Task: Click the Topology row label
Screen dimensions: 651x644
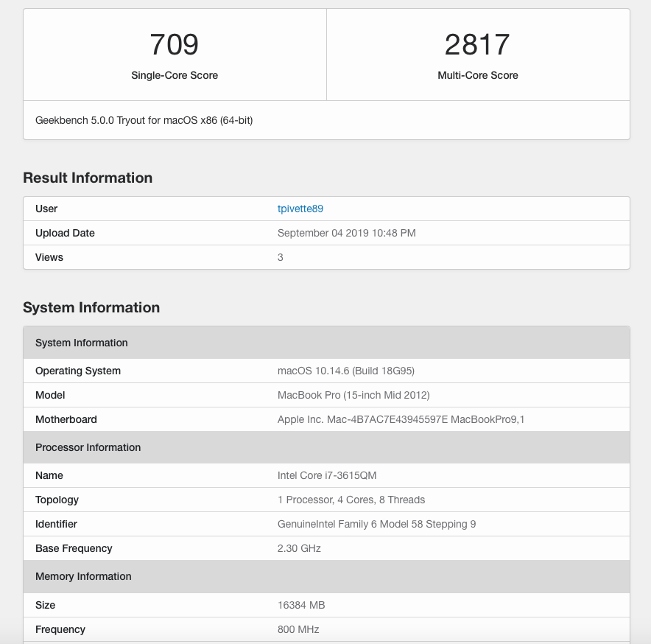Action: [57, 500]
